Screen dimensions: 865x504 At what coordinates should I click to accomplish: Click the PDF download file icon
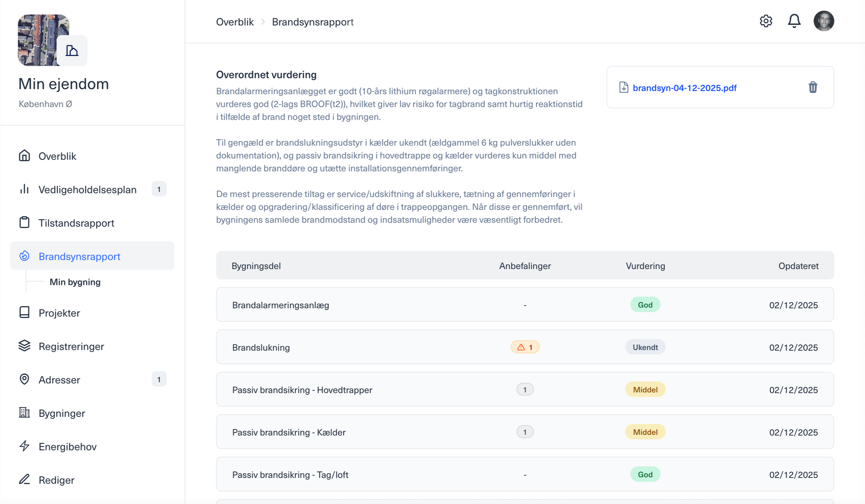click(623, 87)
